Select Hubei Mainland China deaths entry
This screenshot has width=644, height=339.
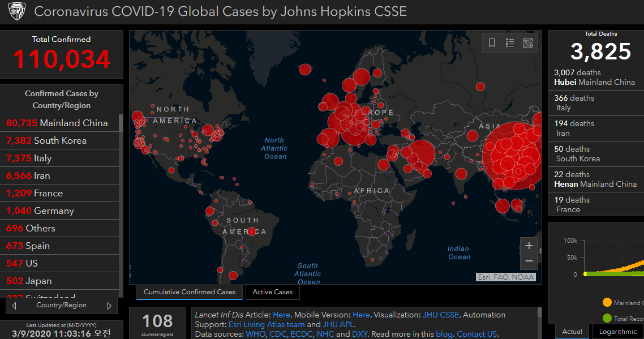[594, 78]
